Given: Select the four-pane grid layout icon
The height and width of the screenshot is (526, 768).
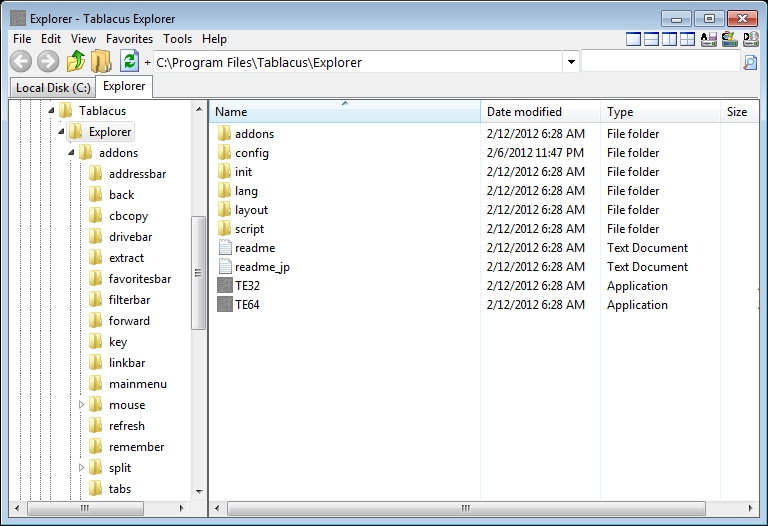Looking at the screenshot, I should point(687,39).
